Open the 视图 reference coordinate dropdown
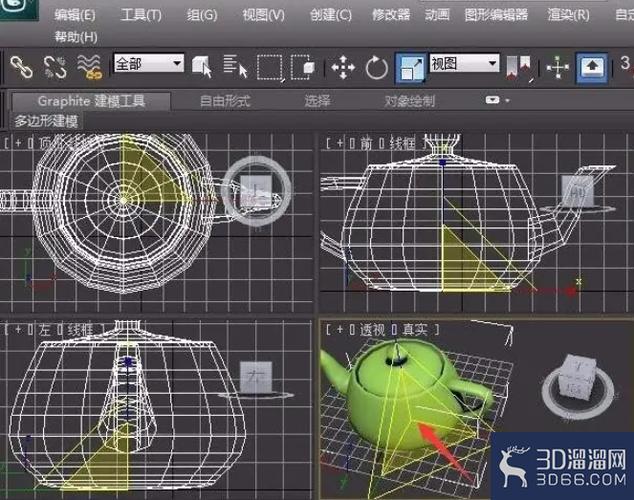Viewport: 634px width, 500px height. [x=464, y=63]
